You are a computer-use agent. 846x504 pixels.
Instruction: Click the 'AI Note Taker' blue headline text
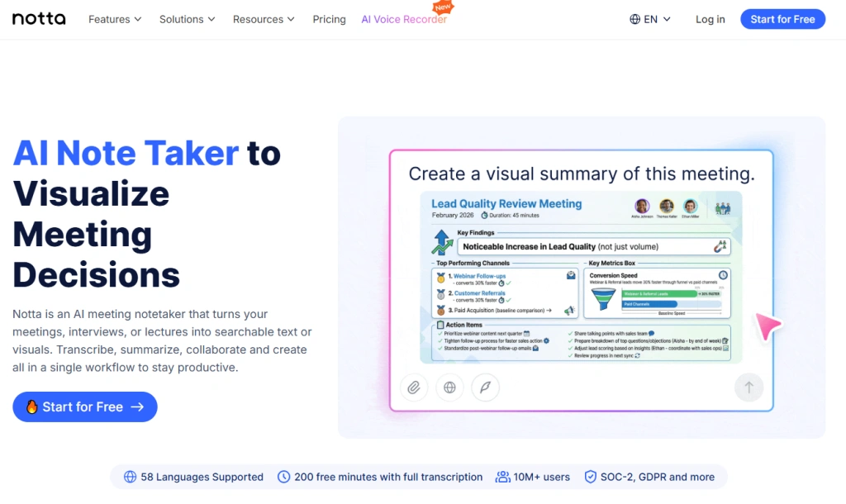tap(126, 153)
